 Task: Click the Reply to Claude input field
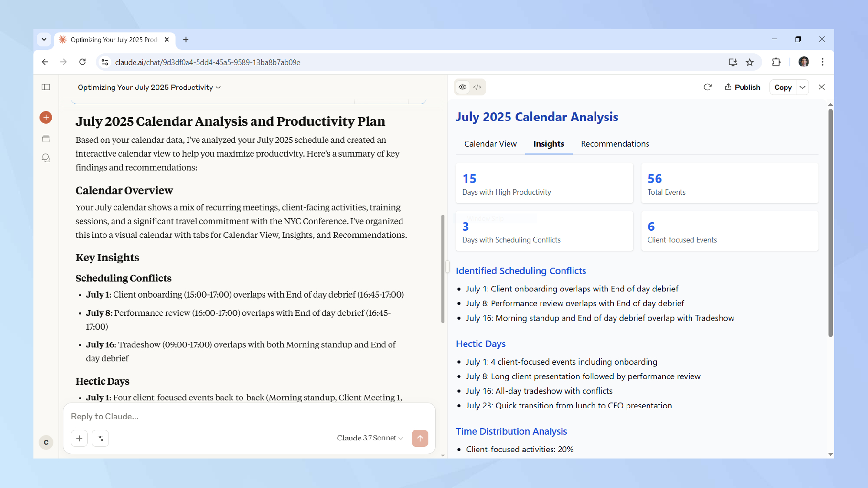(174, 416)
